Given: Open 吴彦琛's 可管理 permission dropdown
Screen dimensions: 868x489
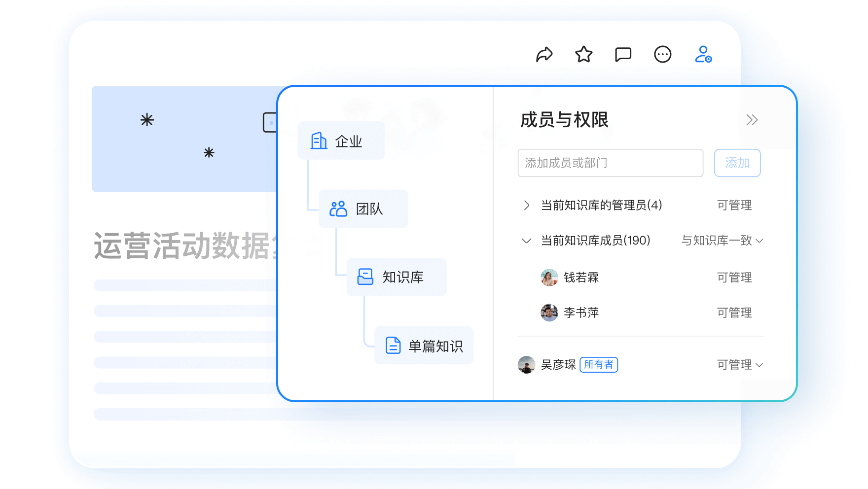Looking at the screenshot, I should (739, 365).
